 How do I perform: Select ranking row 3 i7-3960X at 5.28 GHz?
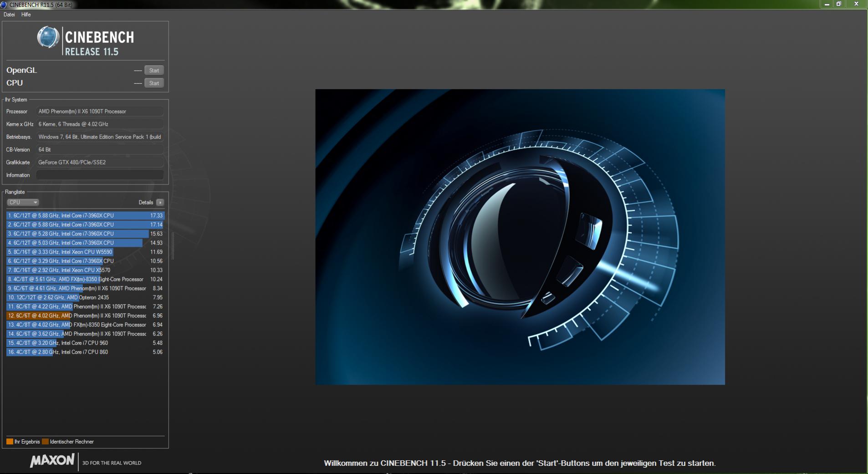click(x=85, y=234)
